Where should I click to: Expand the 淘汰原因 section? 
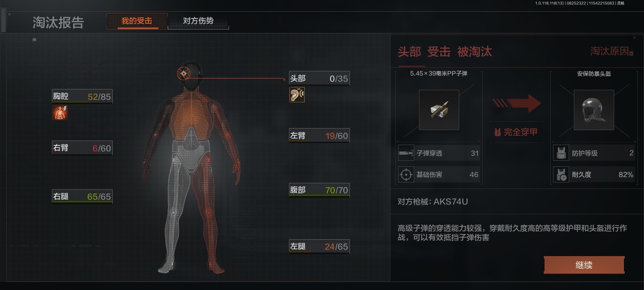tap(612, 52)
